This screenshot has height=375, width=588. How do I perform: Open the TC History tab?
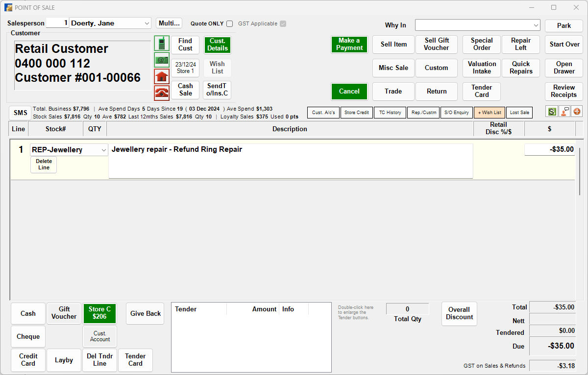coord(390,113)
